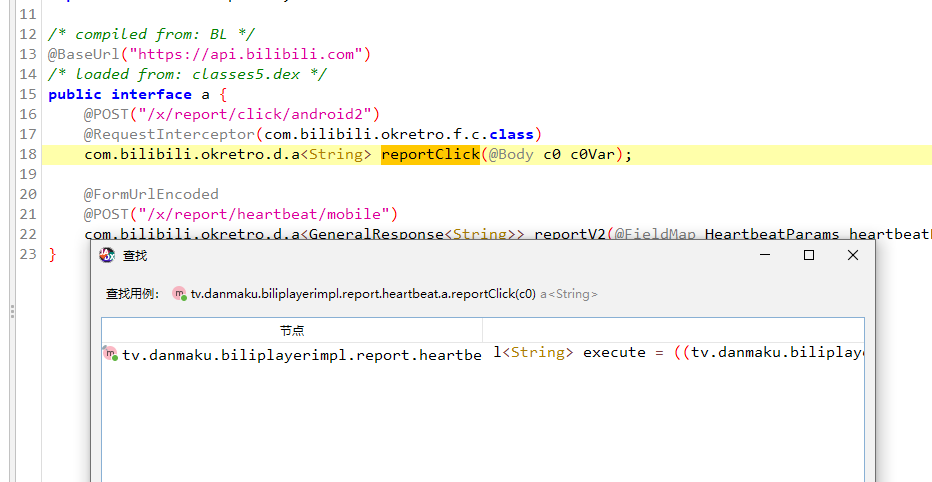Image resolution: width=932 pixels, height=482 pixels.
Task: Click the "https://api.bilibili.com" string
Action: tap(246, 54)
